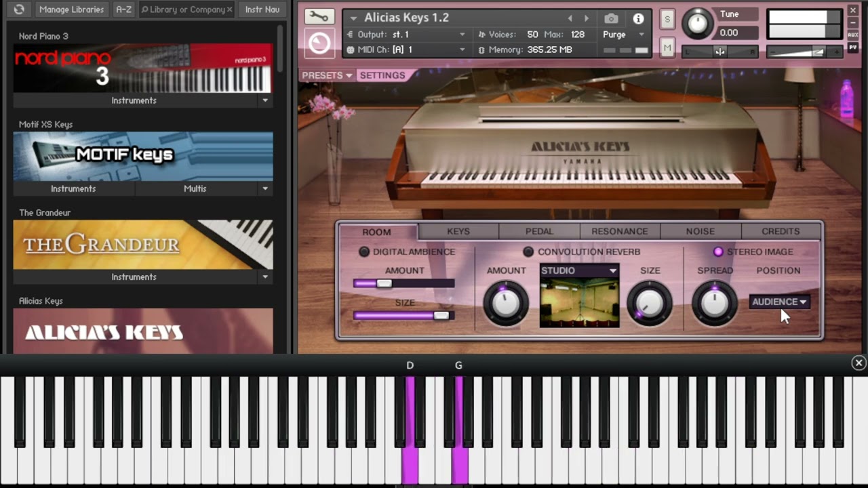Toggle A-Z library sorting

click(123, 9)
